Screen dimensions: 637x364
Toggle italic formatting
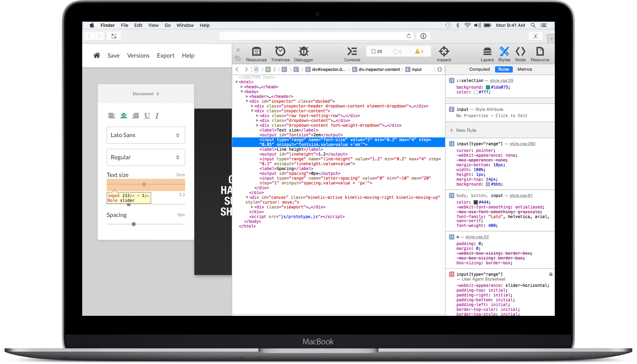click(x=157, y=116)
